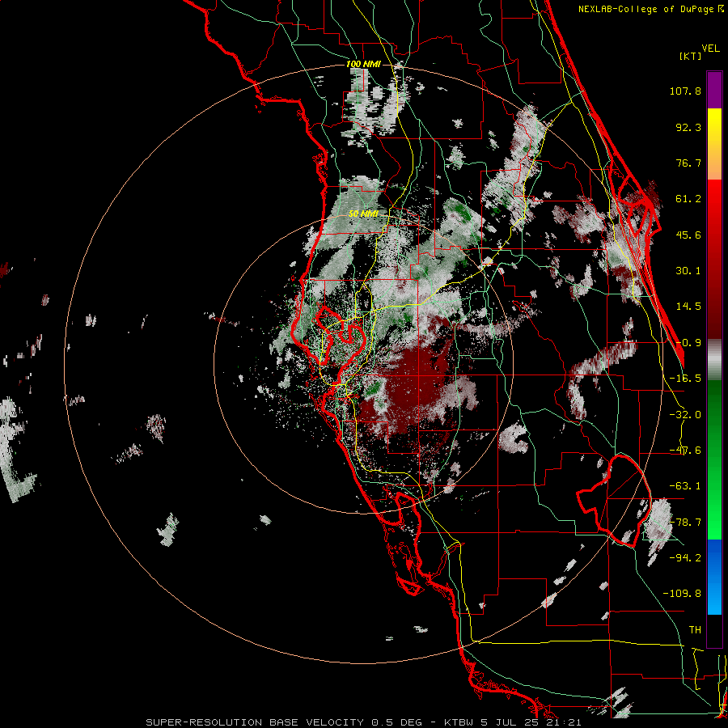This screenshot has height=728, width=728.
Task: Click the purple segment of the color bar
Action: (714, 90)
